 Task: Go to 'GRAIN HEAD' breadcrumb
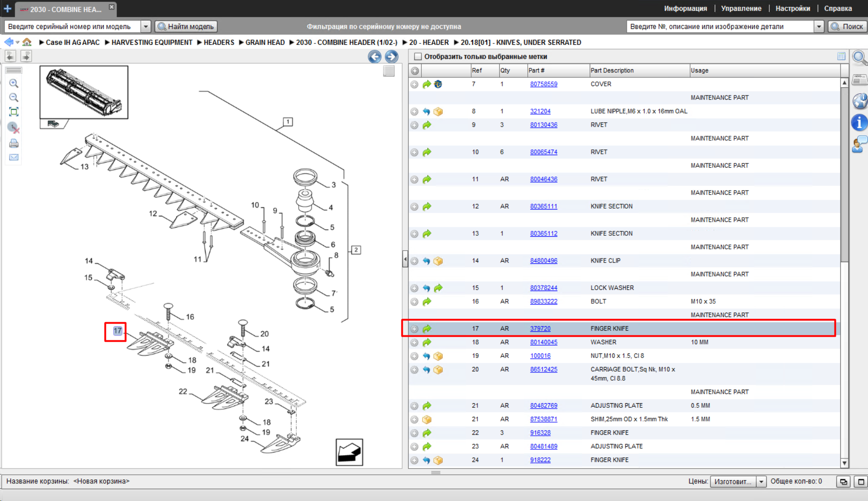pos(265,43)
